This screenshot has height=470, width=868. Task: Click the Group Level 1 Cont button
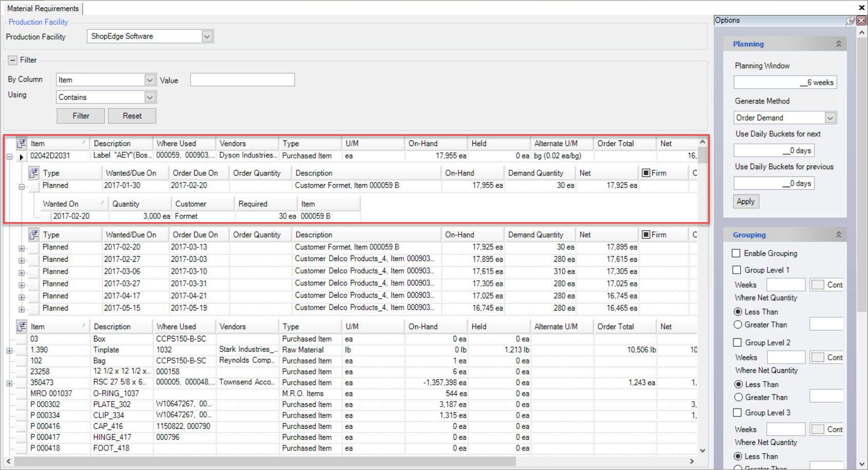[x=826, y=284]
